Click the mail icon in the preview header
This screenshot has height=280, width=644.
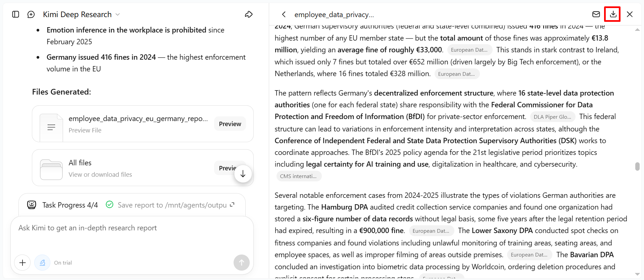[x=596, y=14]
